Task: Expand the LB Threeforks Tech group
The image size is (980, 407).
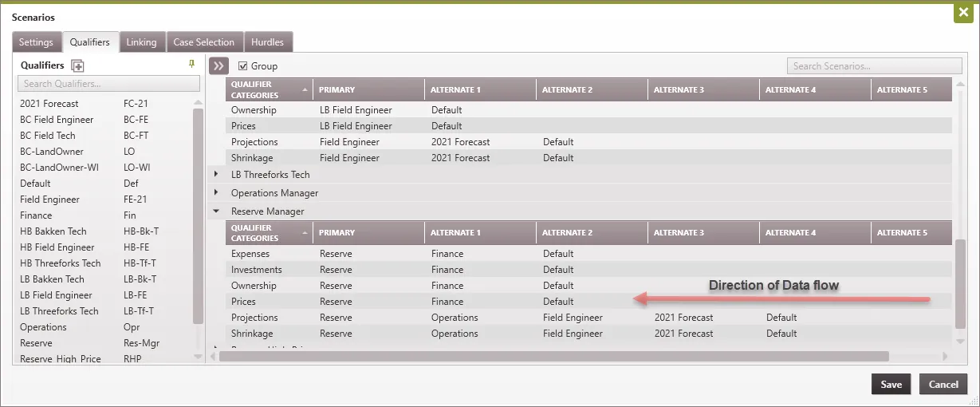Action: (x=216, y=174)
